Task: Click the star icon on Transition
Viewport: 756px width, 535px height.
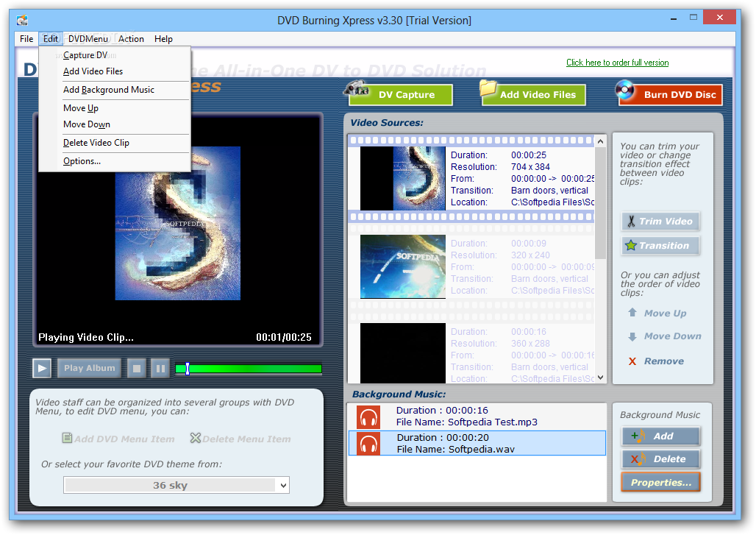Action: pos(631,246)
